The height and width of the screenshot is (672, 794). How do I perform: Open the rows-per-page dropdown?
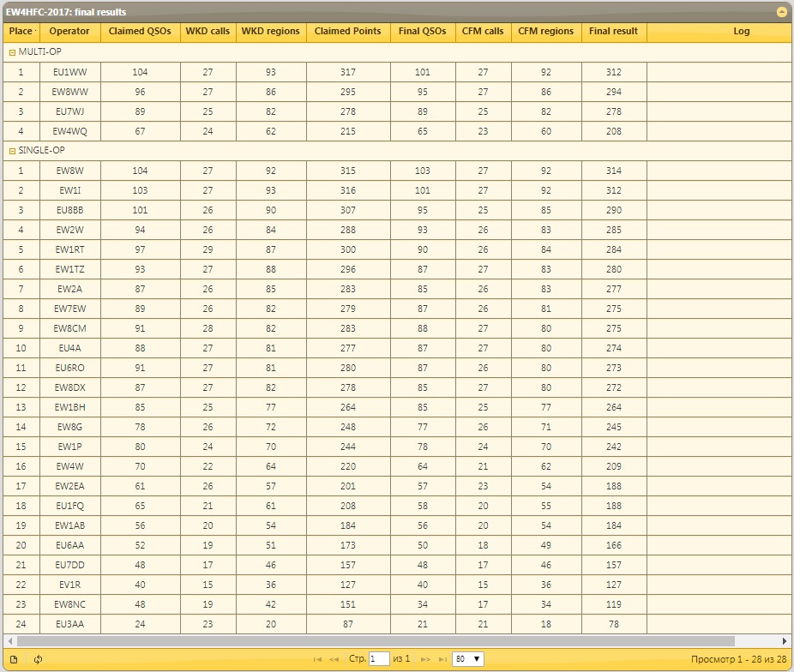click(468, 659)
